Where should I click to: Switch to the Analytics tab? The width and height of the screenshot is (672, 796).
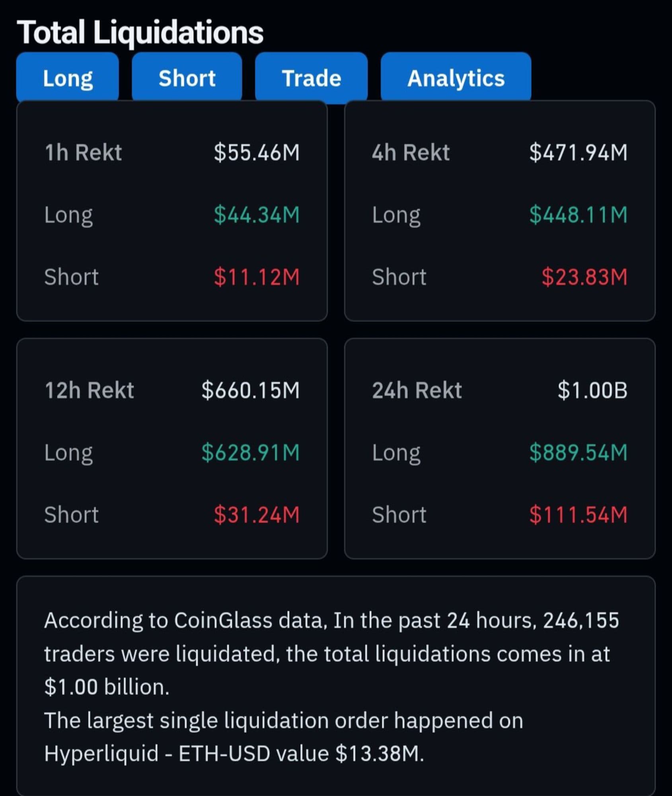456,78
